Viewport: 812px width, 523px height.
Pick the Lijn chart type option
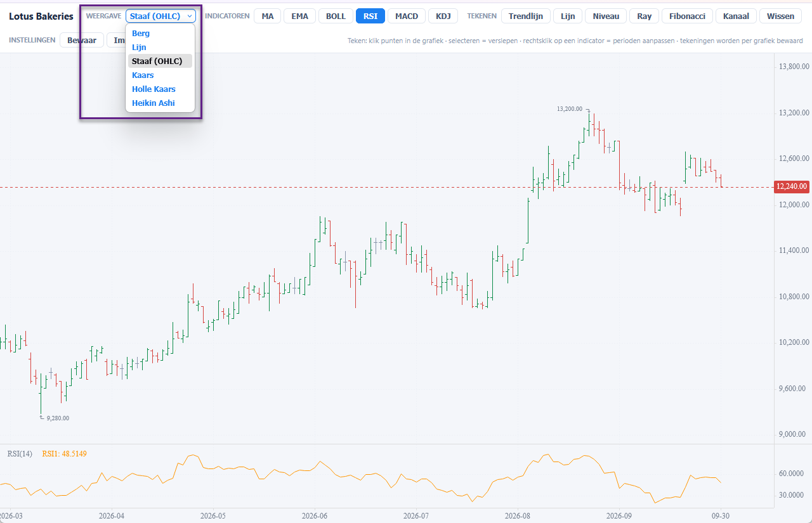(160, 47)
